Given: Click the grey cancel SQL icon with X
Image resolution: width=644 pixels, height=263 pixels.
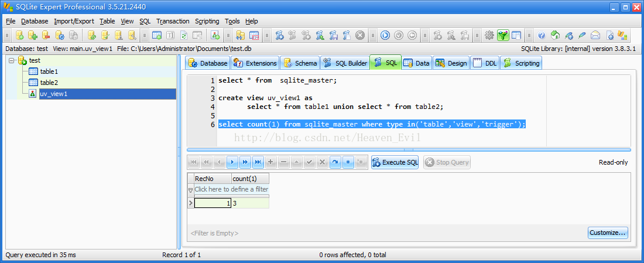Looking at the screenshot, I should [360, 35].
